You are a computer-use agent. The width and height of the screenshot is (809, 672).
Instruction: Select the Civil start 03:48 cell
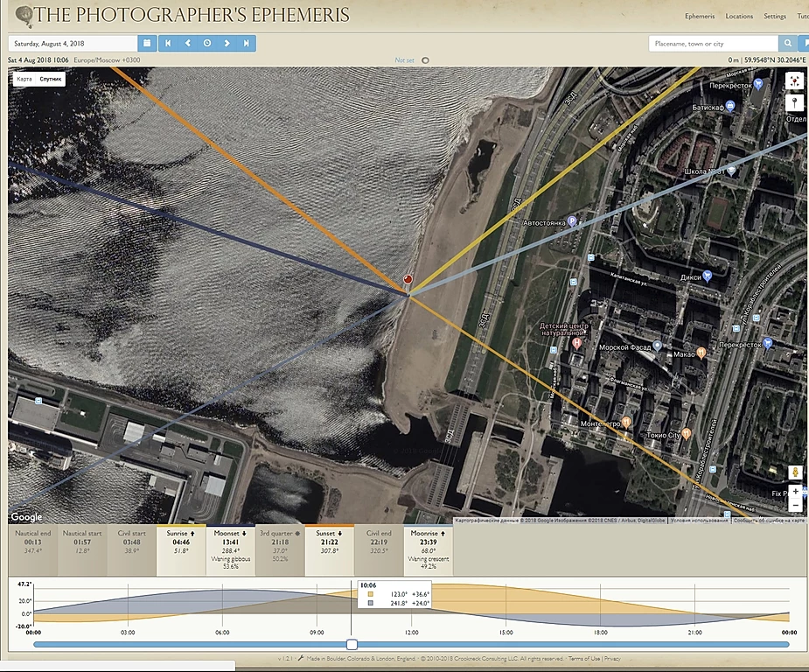pyautogui.click(x=131, y=550)
